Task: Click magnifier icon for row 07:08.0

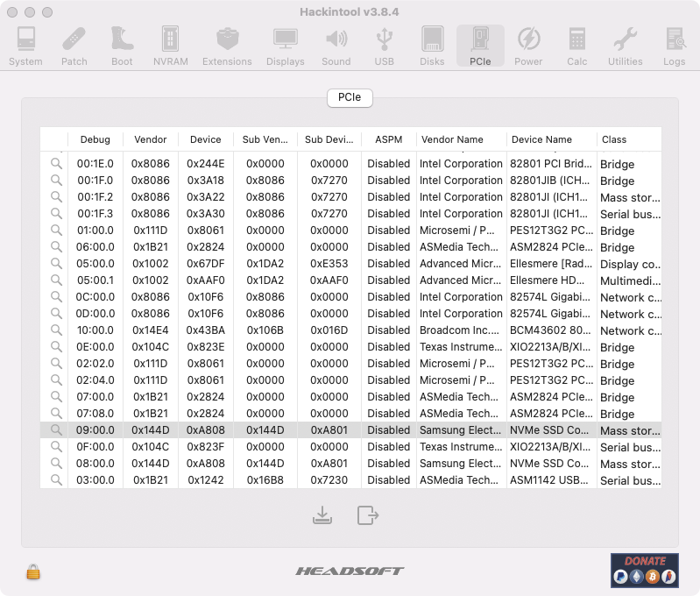Action: click(x=56, y=414)
